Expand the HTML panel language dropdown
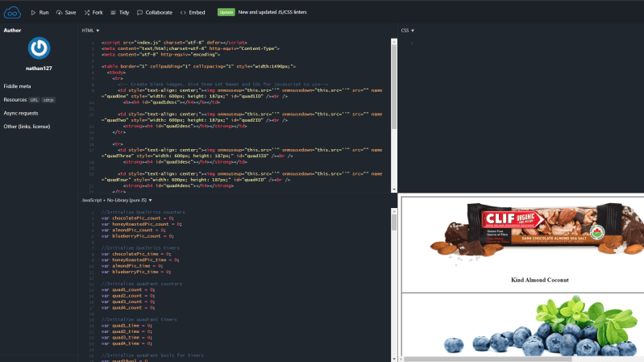Screen dimensions: 644x362 pyautogui.click(x=90, y=30)
